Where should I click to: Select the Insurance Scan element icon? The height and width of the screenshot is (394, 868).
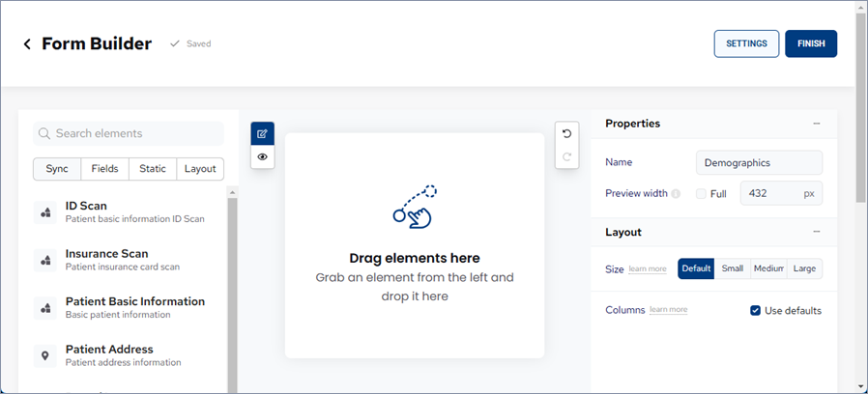pos(45,260)
